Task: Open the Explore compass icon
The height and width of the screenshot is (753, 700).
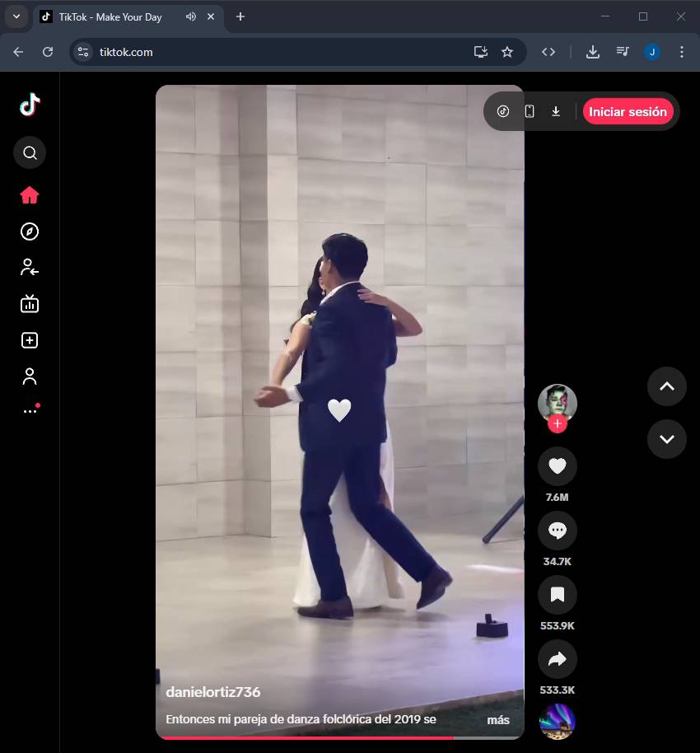Action: coord(30,232)
